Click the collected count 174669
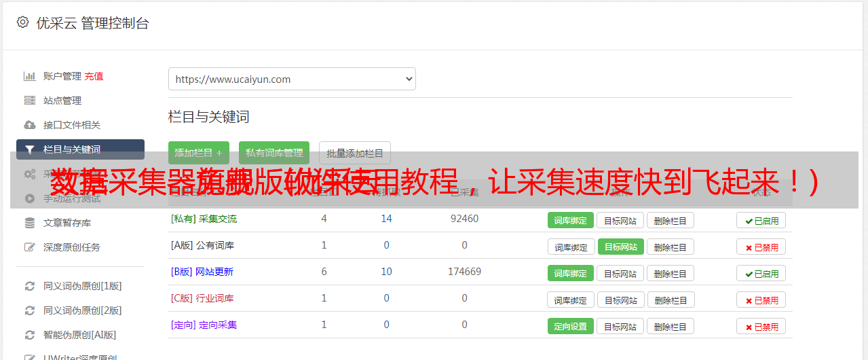Viewport: 868px width, 360px height. click(464, 272)
